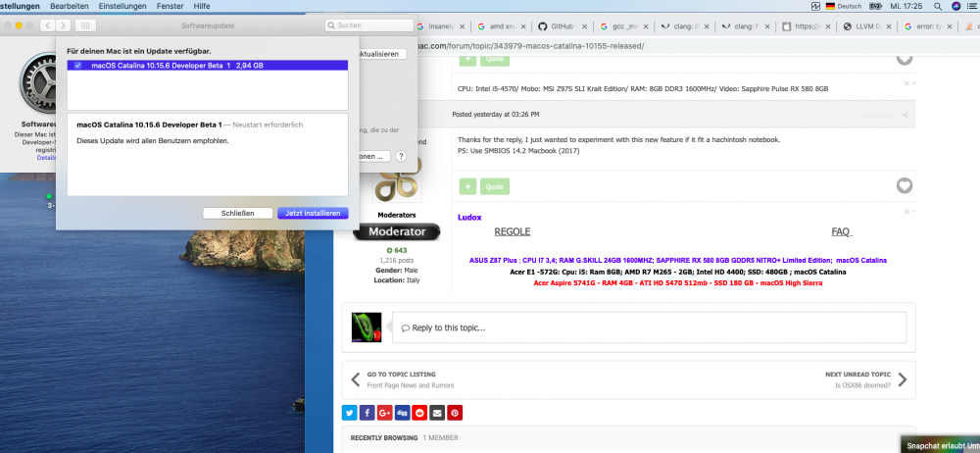The image size is (980, 453).
Task: Click the left chevron by Go to Topic Listing
Action: pyautogui.click(x=355, y=379)
